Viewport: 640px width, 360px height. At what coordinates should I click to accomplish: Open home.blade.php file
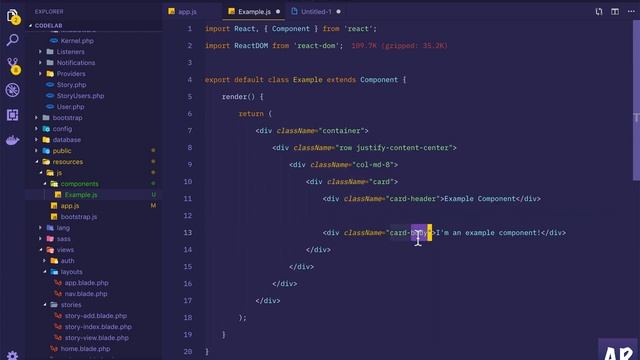(85, 349)
